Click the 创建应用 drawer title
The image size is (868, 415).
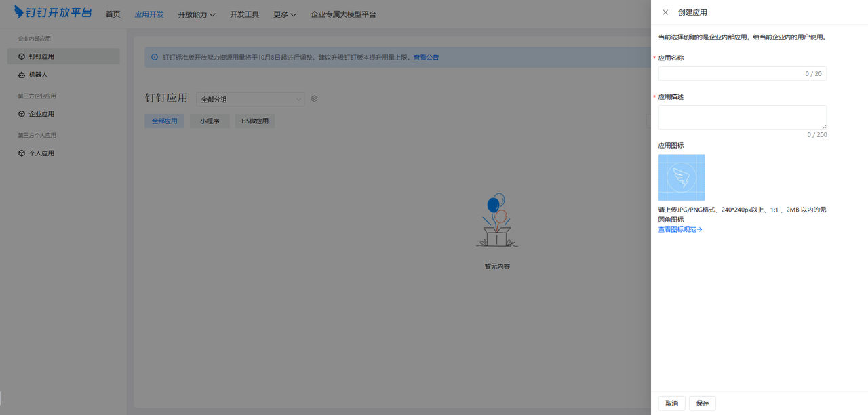click(692, 12)
